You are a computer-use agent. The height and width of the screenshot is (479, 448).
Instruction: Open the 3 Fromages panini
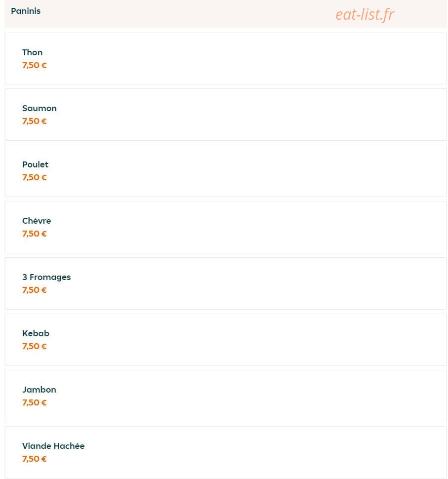(226, 283)
